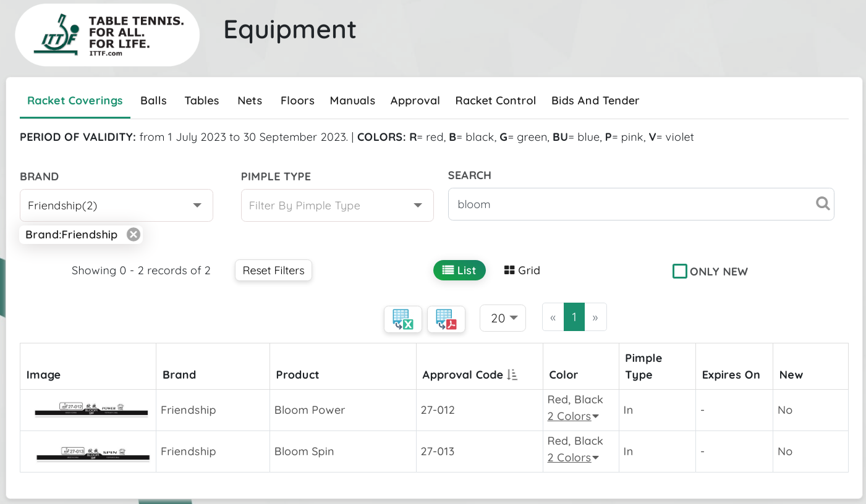Screen dimensions: 866x504
Task: Export results to PDF
Action: point(446,319)
